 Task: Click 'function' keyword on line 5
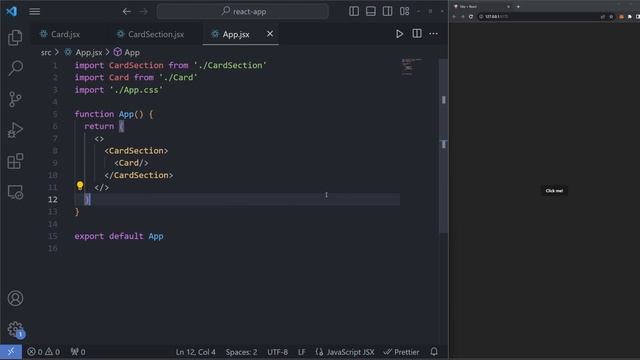[94, 114]
